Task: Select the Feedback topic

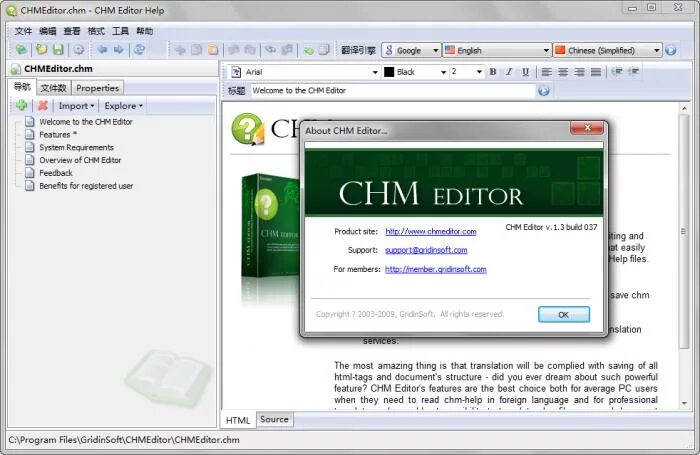Action: [x=56, y=173]
